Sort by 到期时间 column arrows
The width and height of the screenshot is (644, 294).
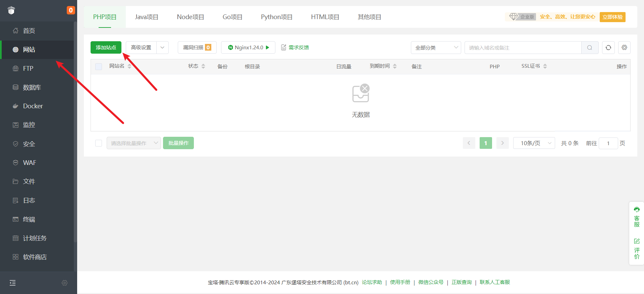click(395, 66)
